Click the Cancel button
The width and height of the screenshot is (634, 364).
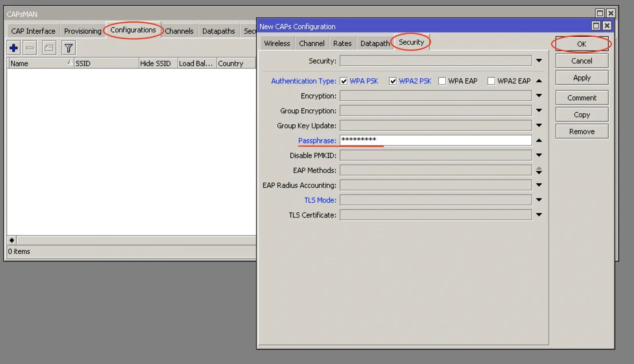582,61
